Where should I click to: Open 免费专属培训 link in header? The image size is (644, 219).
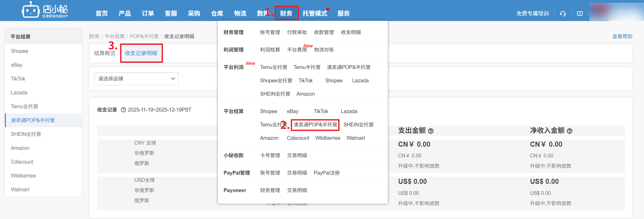pyautogui.click(x=533, y=14)
